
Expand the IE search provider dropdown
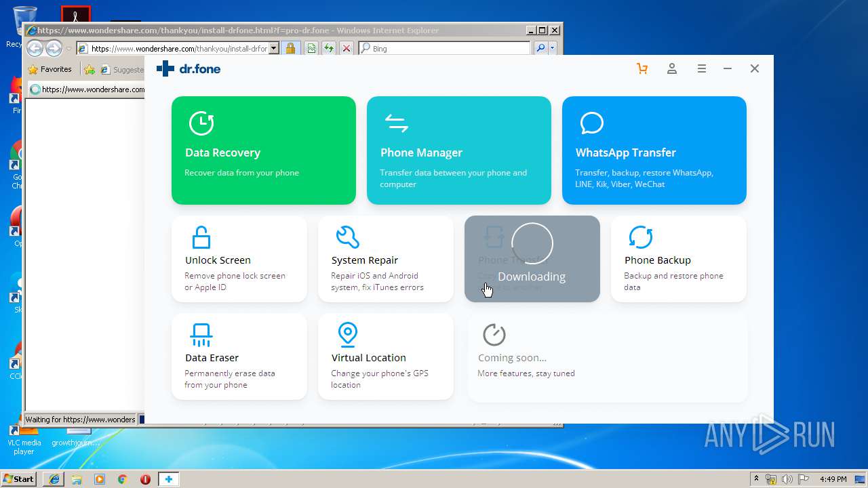(x=553, y=48)
